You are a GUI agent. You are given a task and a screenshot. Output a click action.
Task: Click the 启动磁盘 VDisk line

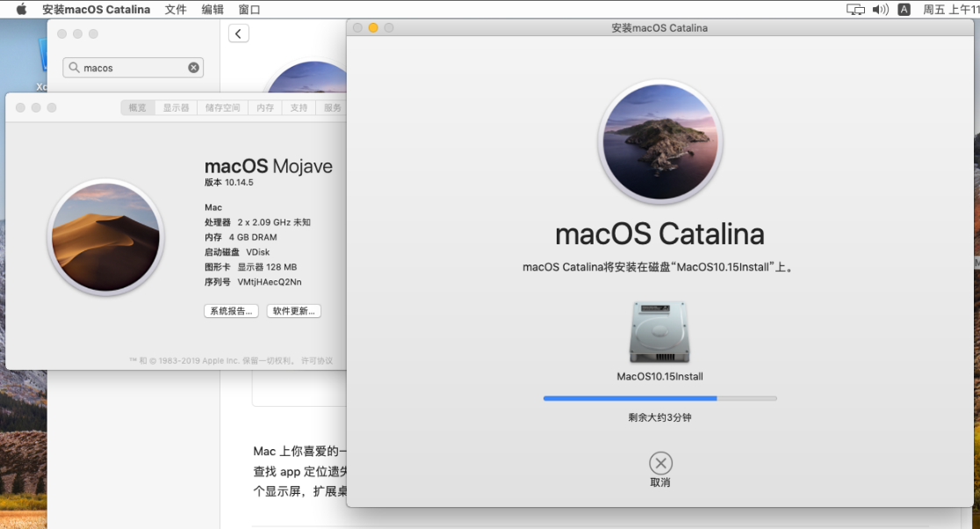click(237, 252)
